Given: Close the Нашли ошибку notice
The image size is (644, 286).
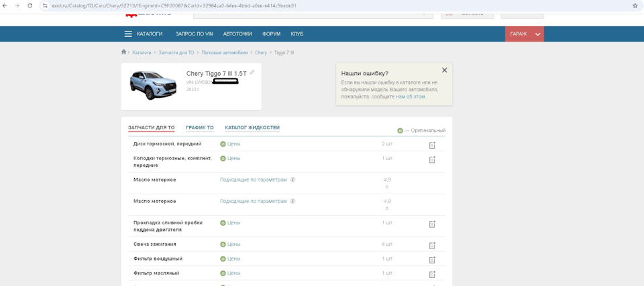Looking at the screenshot, I should (x=444, y=70).
